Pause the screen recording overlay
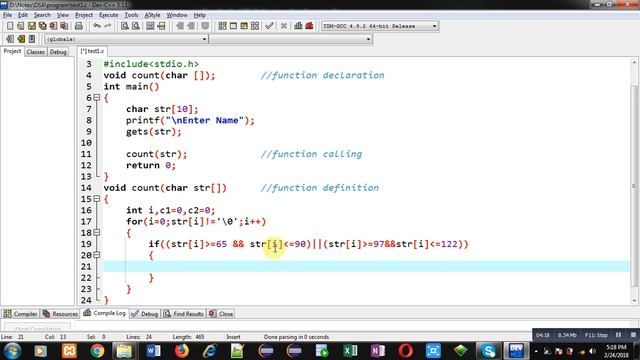Image resolution: width=640 pixels, height=360 pixels. coord(618,335)
